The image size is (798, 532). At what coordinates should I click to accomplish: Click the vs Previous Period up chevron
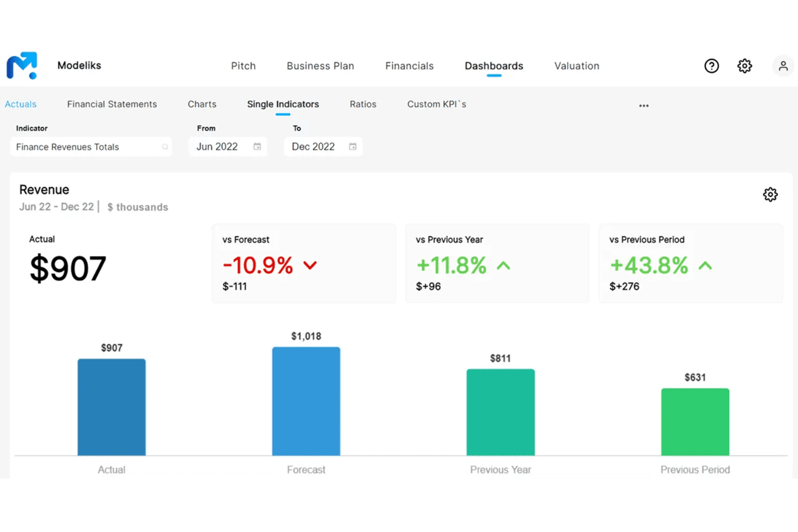point(705,265)
